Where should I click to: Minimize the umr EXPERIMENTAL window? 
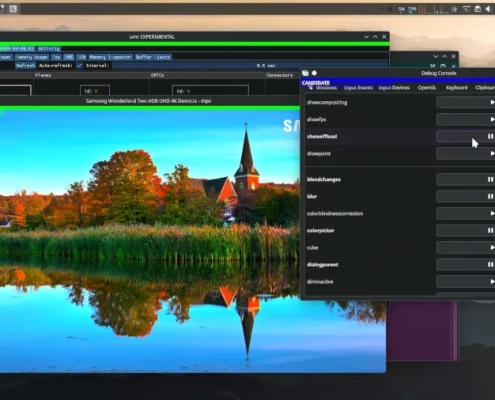click(x=366, y=37)
